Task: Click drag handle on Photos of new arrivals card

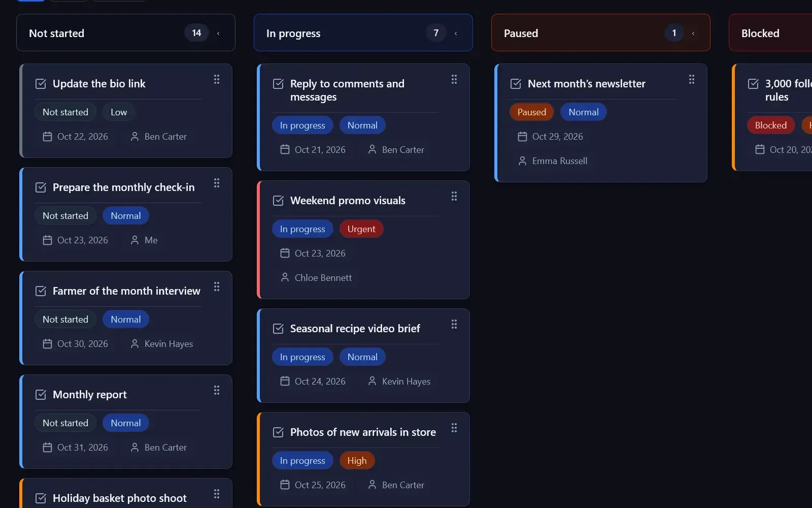Action: 454,428
